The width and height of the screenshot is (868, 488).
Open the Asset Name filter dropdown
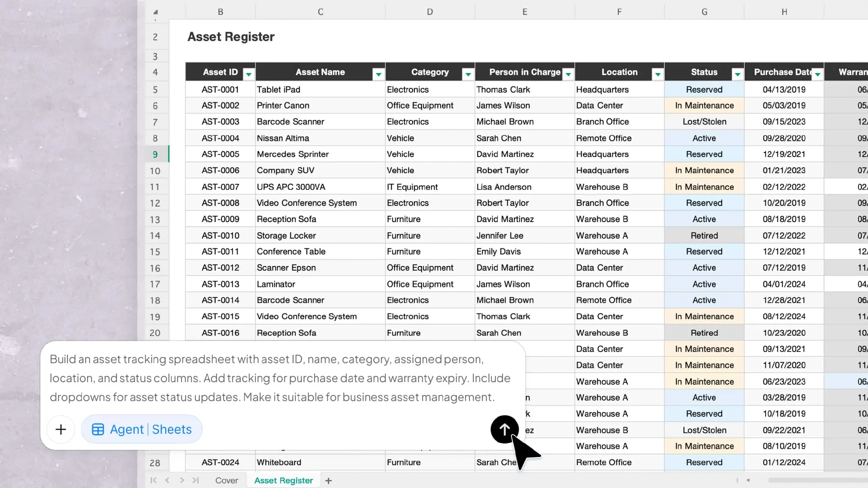(379, 75)
